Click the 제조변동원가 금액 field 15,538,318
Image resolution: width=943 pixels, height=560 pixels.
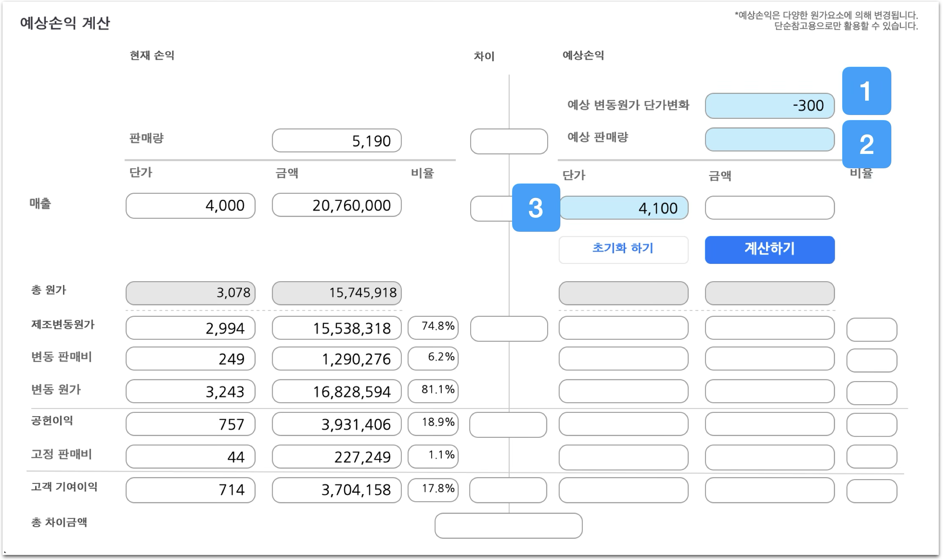click(x=336, y=328)
